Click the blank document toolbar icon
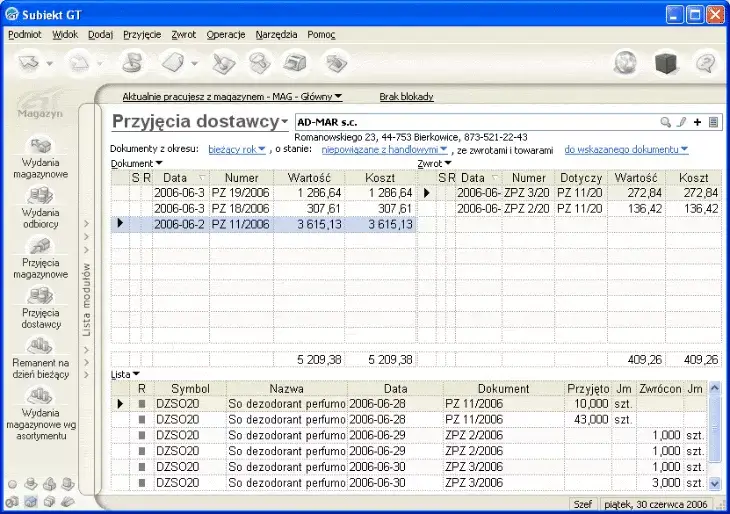The image size is (730, 514). click(x=173, y=62)
